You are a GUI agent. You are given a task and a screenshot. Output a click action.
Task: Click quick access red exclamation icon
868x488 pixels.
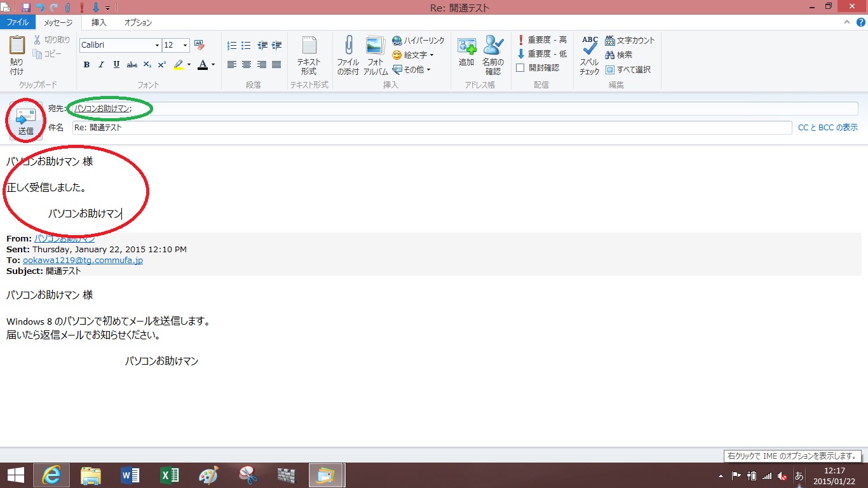[82, 8]
